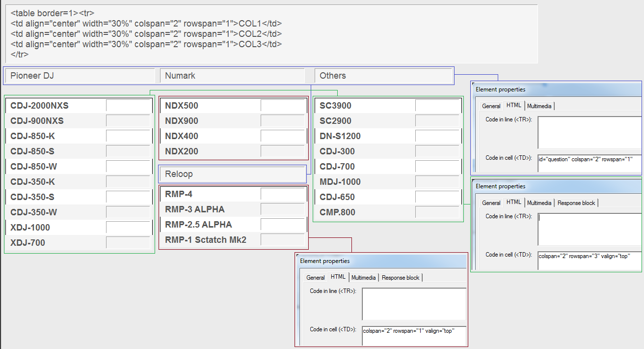Click the input box beside CDJ-850-S
Image resolution: width=644 pixels, height=349 pixels.
tap(129, 151)
